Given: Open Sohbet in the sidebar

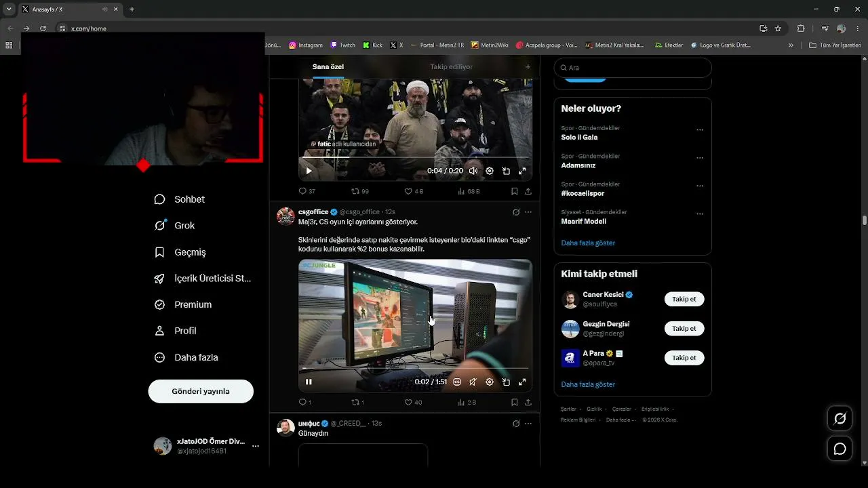Looking at the screenshot, I should pyautogui.click(x=180, y=199).
